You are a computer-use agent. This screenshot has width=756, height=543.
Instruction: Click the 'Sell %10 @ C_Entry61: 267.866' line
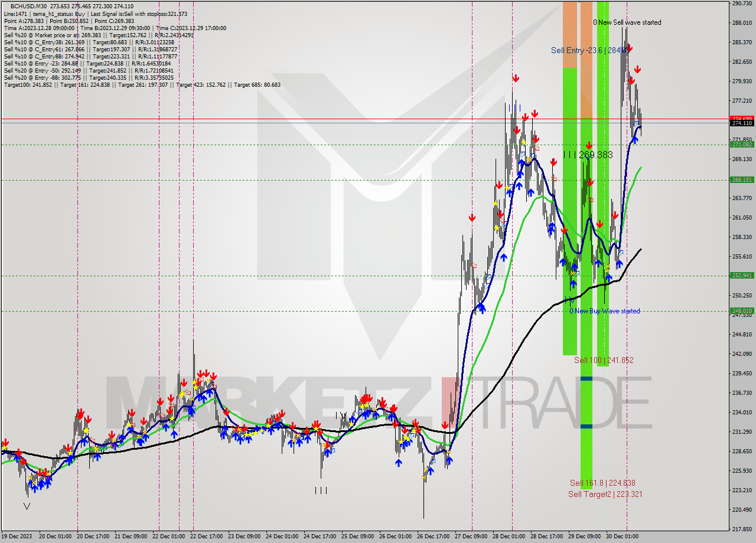[x=91, y=49]
